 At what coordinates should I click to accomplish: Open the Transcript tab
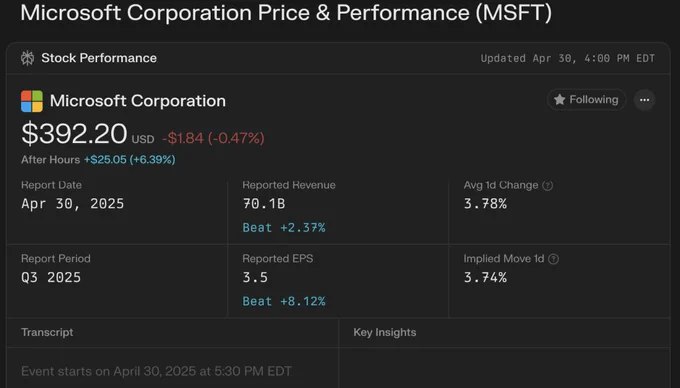47,333
